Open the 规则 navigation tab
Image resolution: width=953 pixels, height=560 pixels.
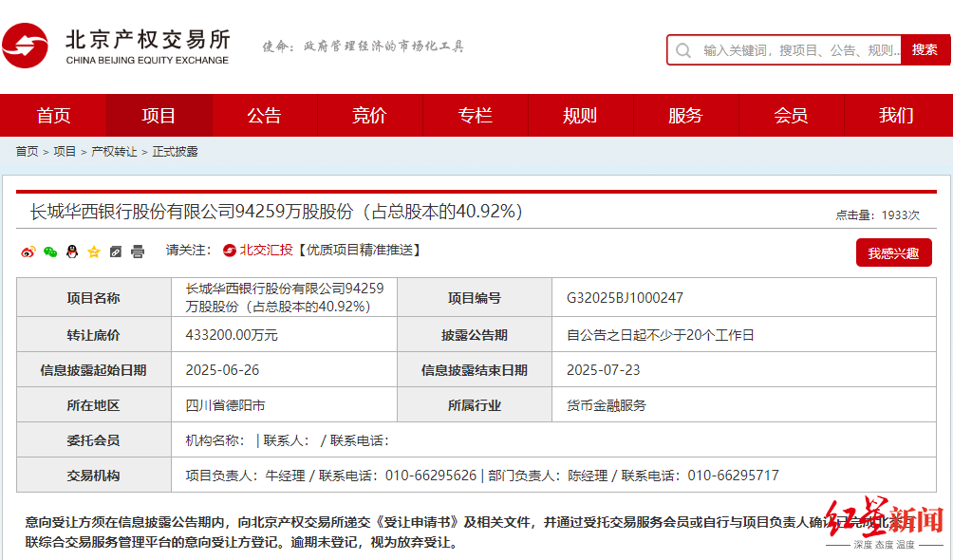coord(580,116)
